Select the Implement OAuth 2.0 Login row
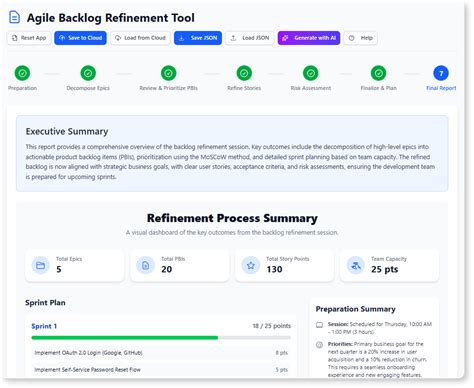 point(161,353)
